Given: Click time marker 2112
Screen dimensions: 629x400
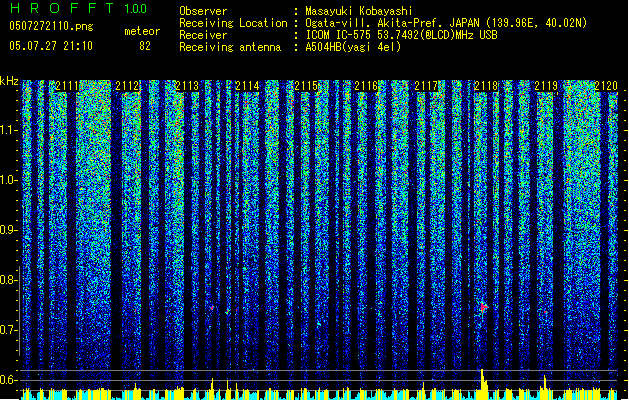Looking at the screenshot, I should (x=127, y=86).
